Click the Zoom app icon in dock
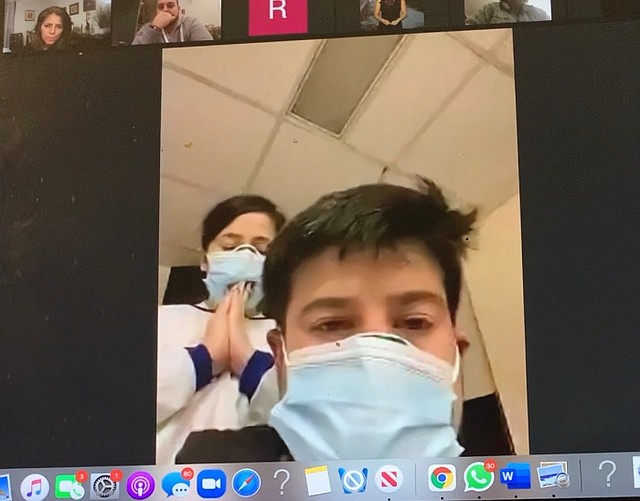Image resolution: width=640 pixels, height=501 pixels. click(x=211, y=484)
